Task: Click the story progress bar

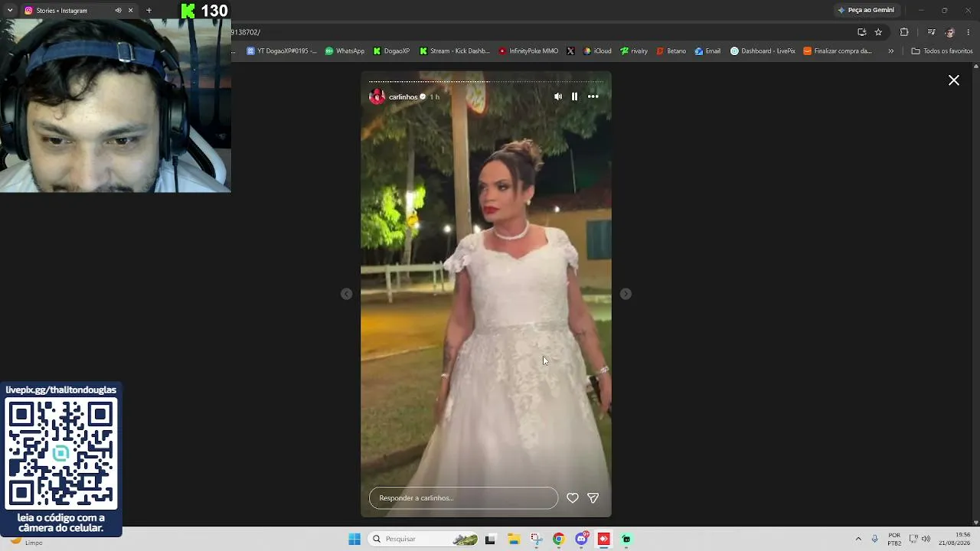Action: tap(486, 81)
